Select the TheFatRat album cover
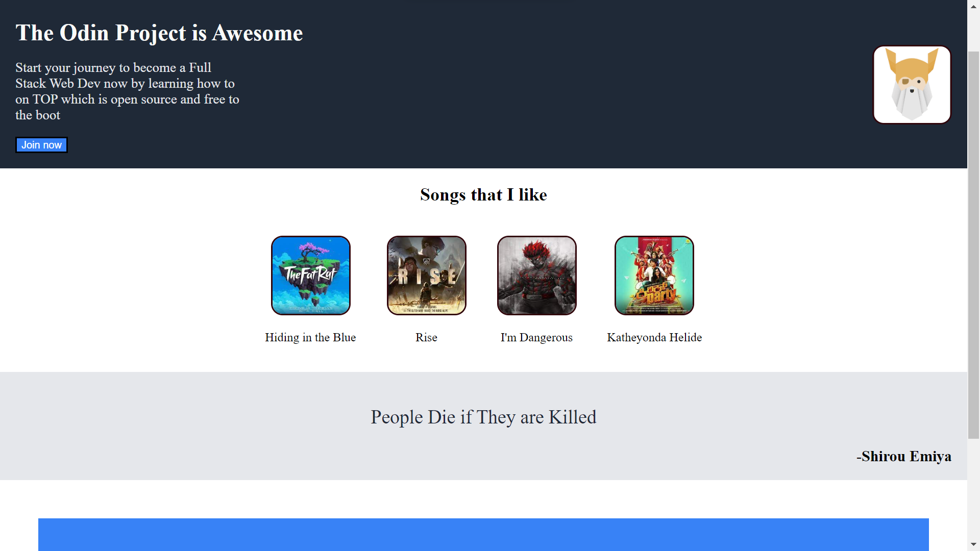Image resolution: width=980 pixels, height=551 pixels. pyautogui.click(x=311, y=275)
